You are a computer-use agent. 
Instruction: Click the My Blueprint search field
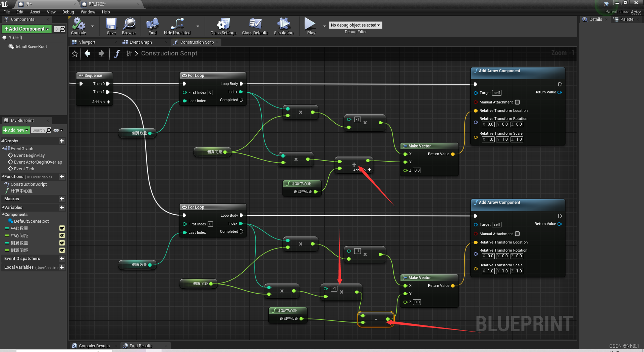click(x=39, y=130)
